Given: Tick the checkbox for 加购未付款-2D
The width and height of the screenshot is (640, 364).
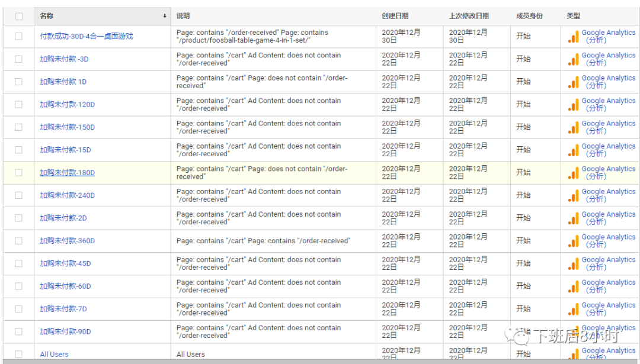Looking at the screenshot, I should [19, 218].
